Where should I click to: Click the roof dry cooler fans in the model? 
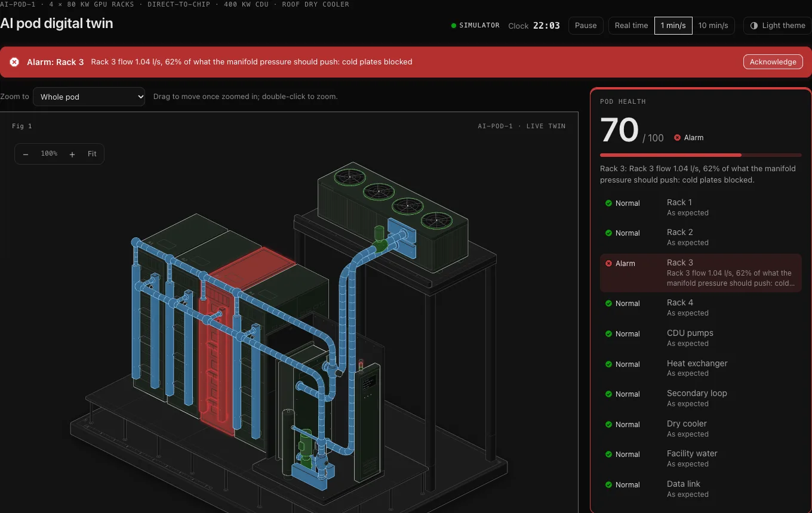pos(393,199)
